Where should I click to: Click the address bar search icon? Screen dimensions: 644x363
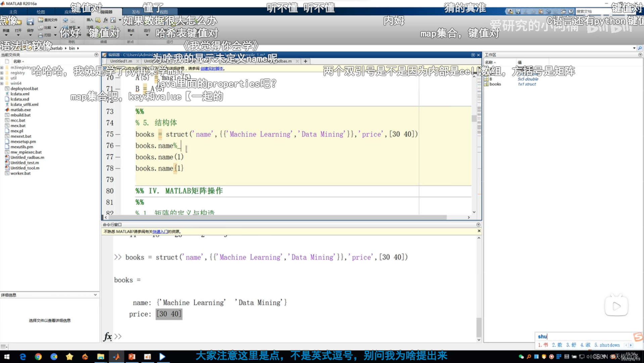point(640,48)
